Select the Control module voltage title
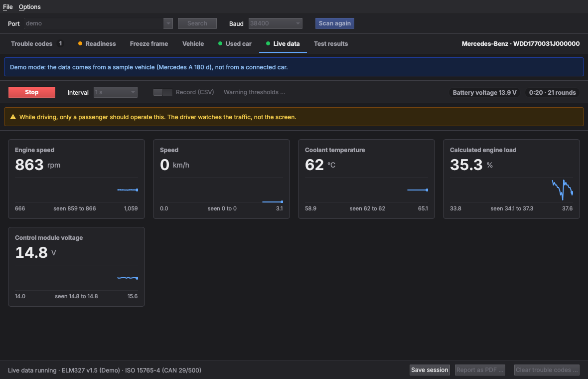The width and height of the screenshot is (588, 379). (49, 238)
